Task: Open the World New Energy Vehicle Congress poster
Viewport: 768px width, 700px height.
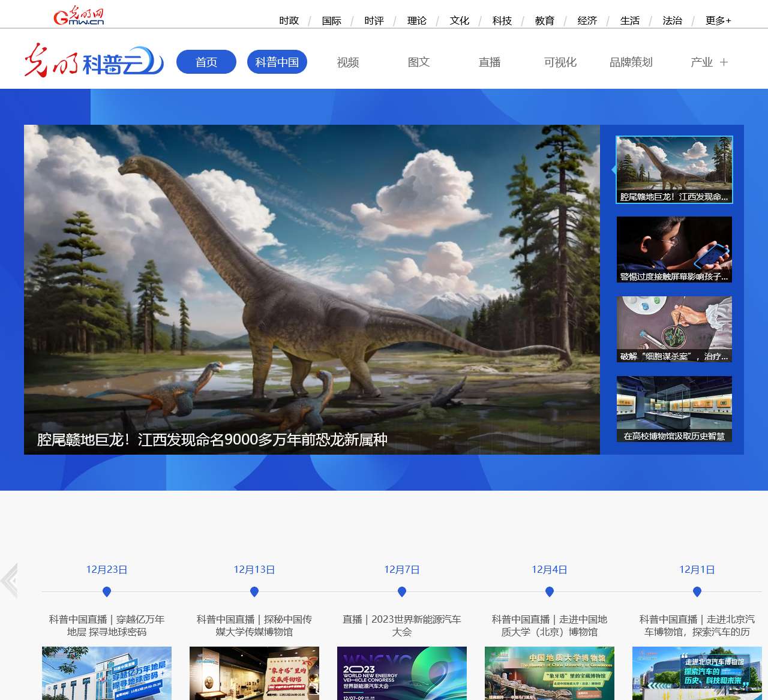Action: (x=402, y=673)
